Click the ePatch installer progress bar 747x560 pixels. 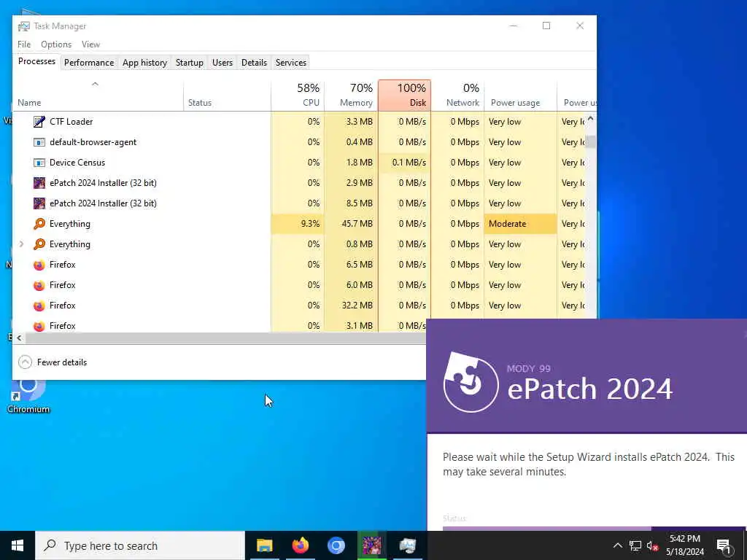point(593,529)
